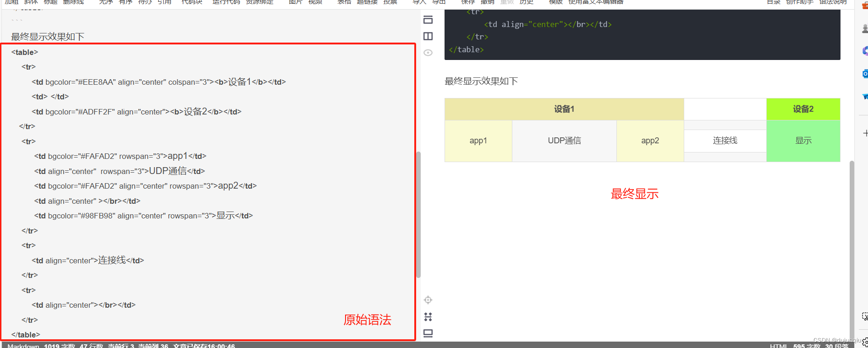Open the 模版 templates menu
Viewport: 868px width, 348px height.
click(555, 2)
